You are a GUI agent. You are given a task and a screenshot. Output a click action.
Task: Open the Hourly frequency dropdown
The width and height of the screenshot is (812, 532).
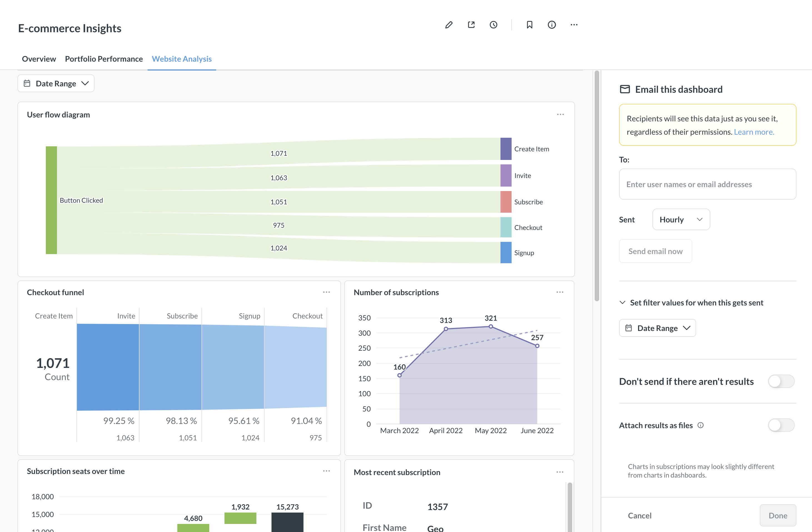[x=681, y=219]
